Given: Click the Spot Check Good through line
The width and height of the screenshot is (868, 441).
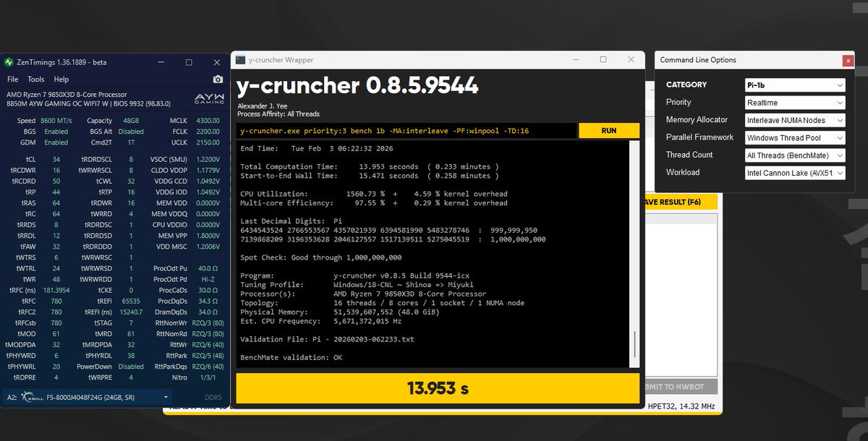Looking at the screenshot, I should tap(321, 257).
